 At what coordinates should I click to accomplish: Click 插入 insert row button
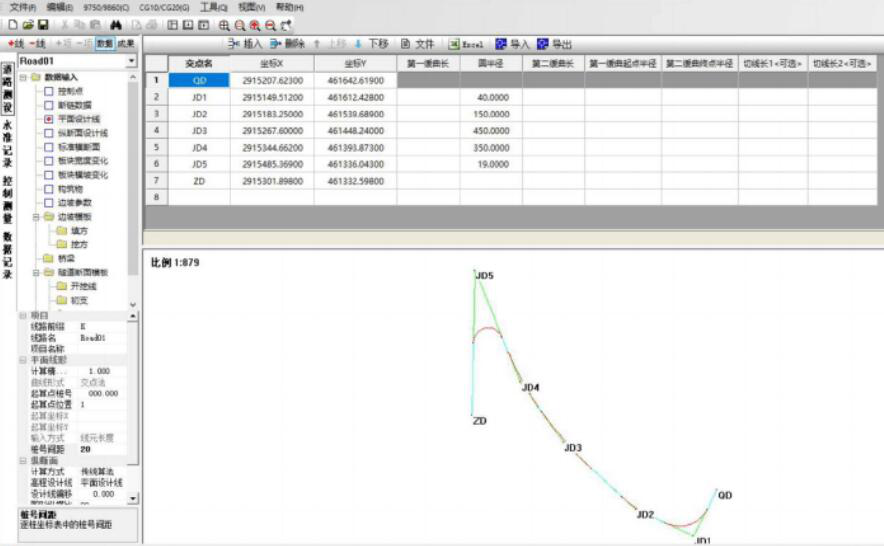tap(245, 44)
